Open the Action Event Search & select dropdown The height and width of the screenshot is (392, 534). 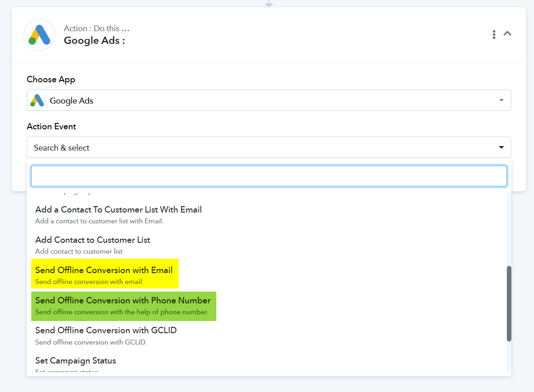point(269,147)
